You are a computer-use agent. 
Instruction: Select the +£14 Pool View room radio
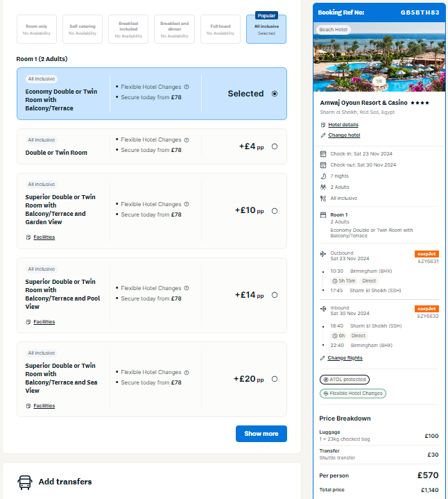275,295
